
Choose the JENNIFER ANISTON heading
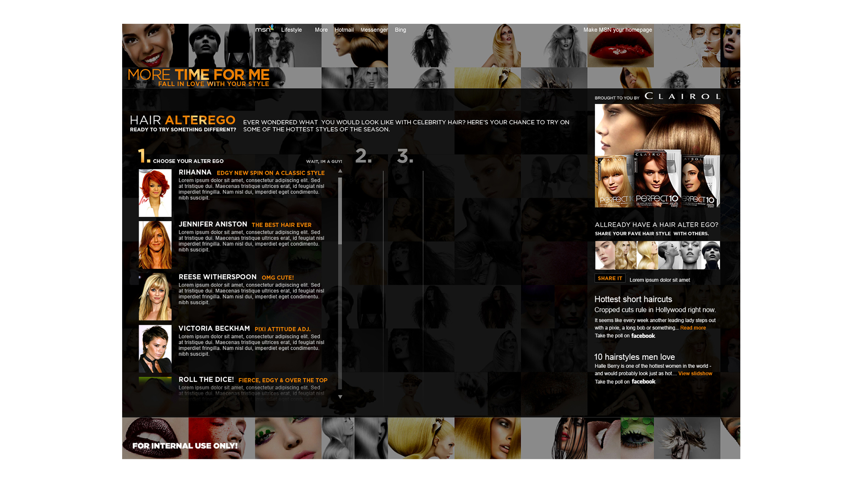coord(213,224)
